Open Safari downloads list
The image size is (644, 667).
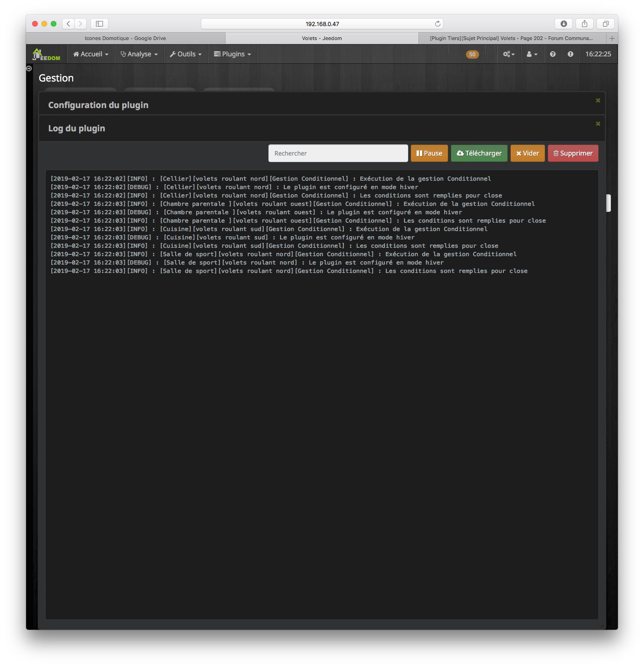tap(563, 23)
